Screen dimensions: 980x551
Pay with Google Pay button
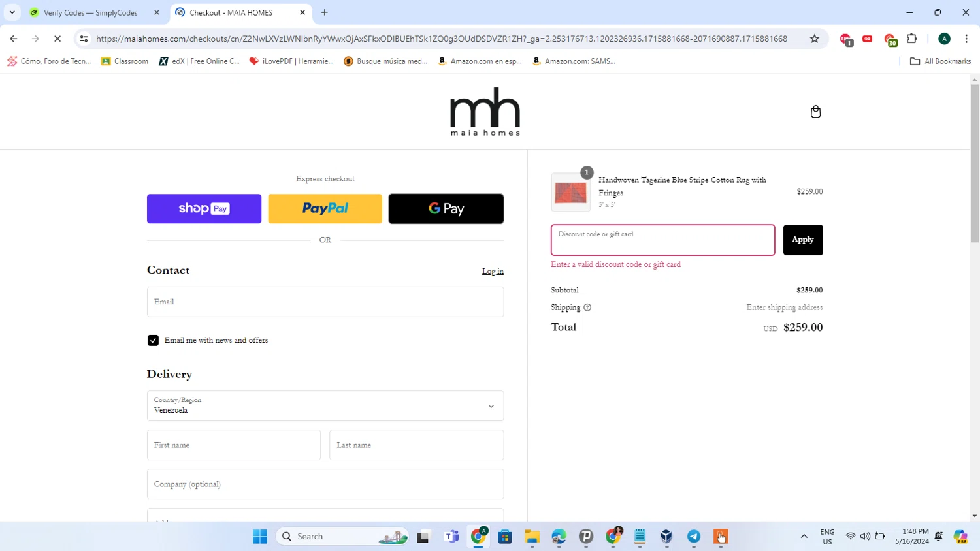click(446, 208)
